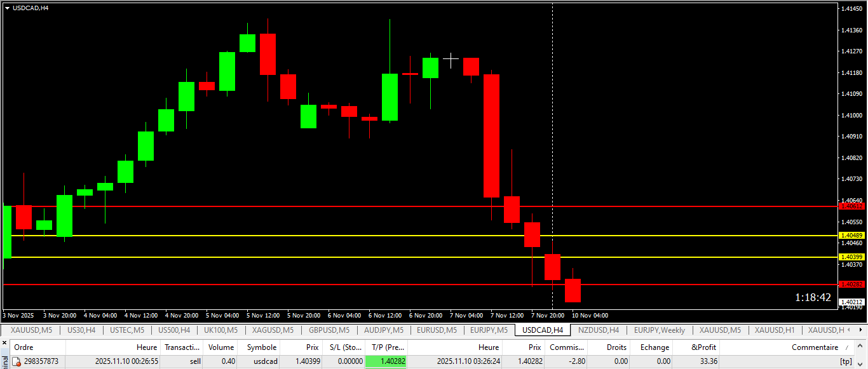This screenshot has height=369, width=868.
Task: Click the yellow 1.40399 price-axis label
Action: (852, 257)
